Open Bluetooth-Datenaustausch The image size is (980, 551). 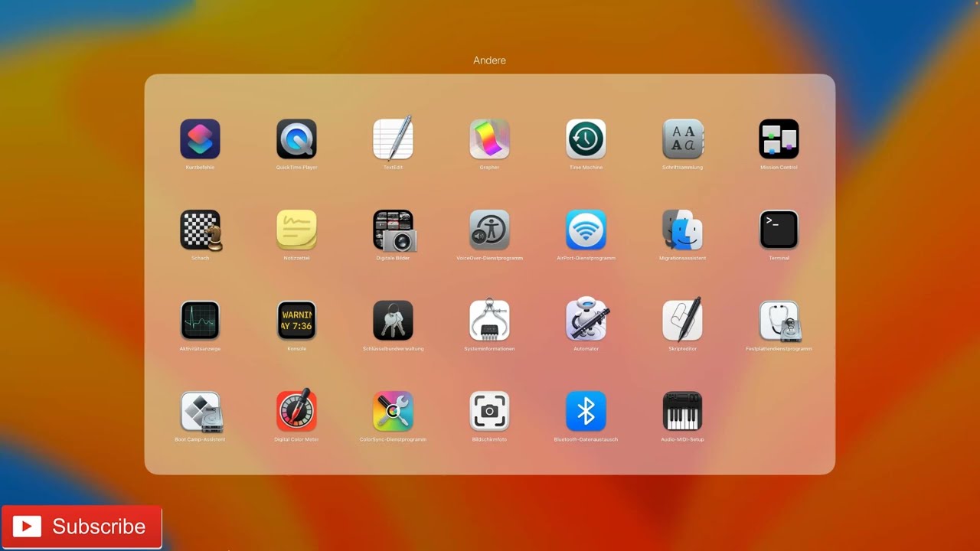586,412
